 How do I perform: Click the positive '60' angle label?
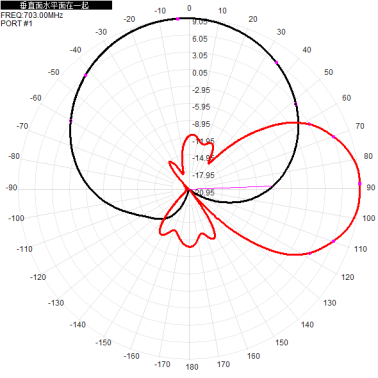(347, 98)
